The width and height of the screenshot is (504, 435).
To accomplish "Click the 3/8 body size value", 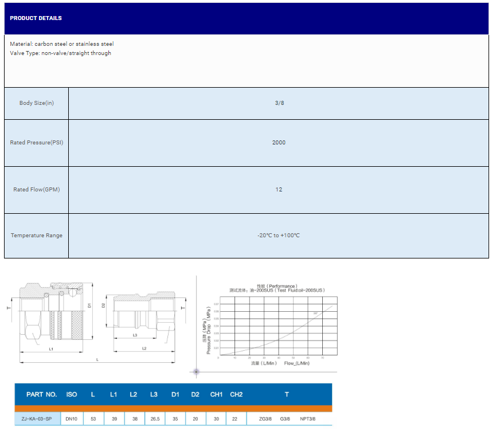I will (x=279, y=103).
